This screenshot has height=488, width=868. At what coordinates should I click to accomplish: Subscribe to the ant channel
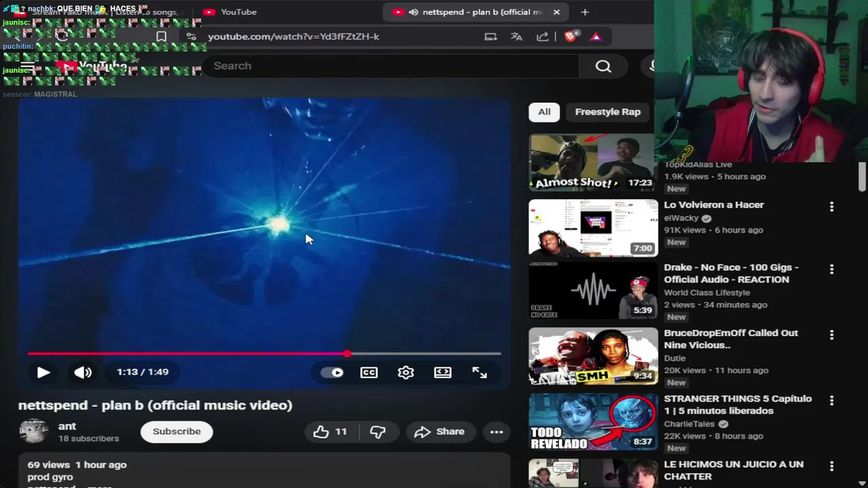(x=176, y=432)
